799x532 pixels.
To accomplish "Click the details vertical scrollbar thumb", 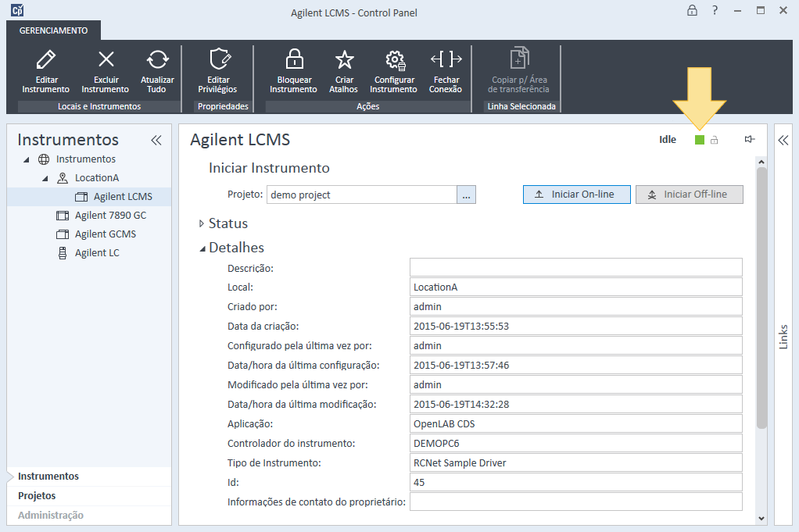I will pos(761,298).
